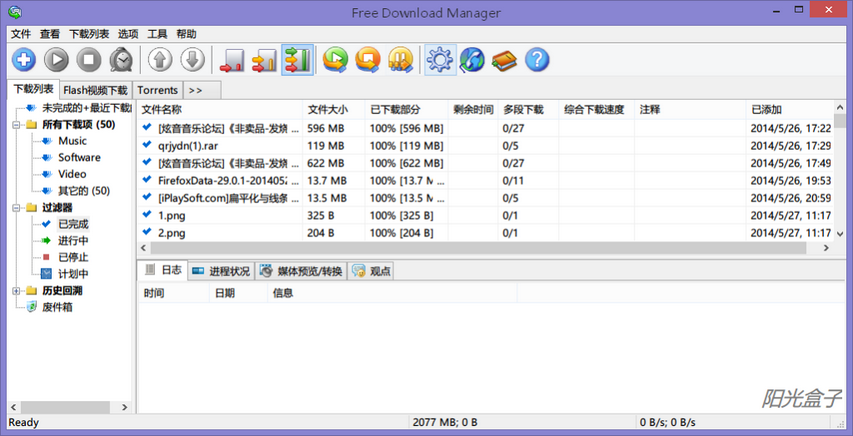853x436 pixels.
Task: Open the alarm clock scheduler icon
Action: 121,60
